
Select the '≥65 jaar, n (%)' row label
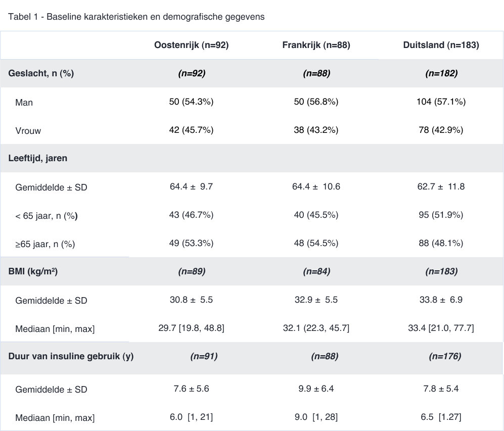click(x=45, y=244)
